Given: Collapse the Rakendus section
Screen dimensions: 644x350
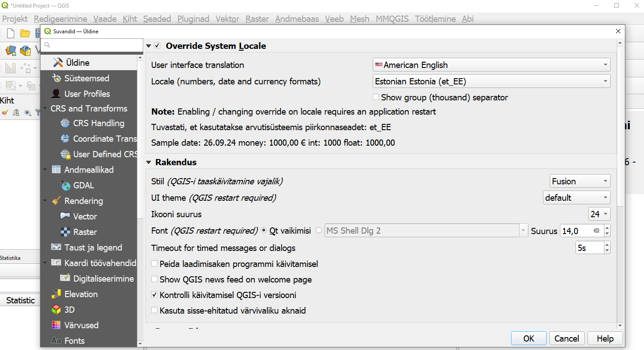Looking at the screenshot, I should tap(149, 163).
